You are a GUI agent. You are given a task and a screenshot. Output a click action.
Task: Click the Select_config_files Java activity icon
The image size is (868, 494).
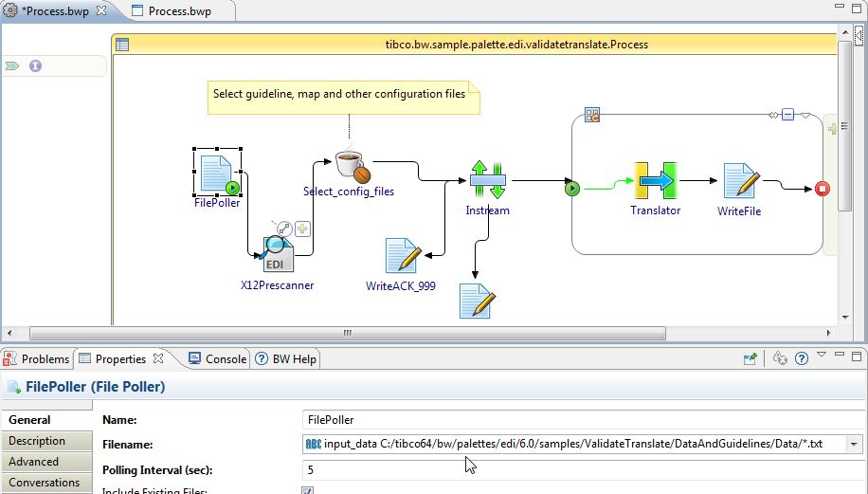pyautogui.click(x=353, y=166)
